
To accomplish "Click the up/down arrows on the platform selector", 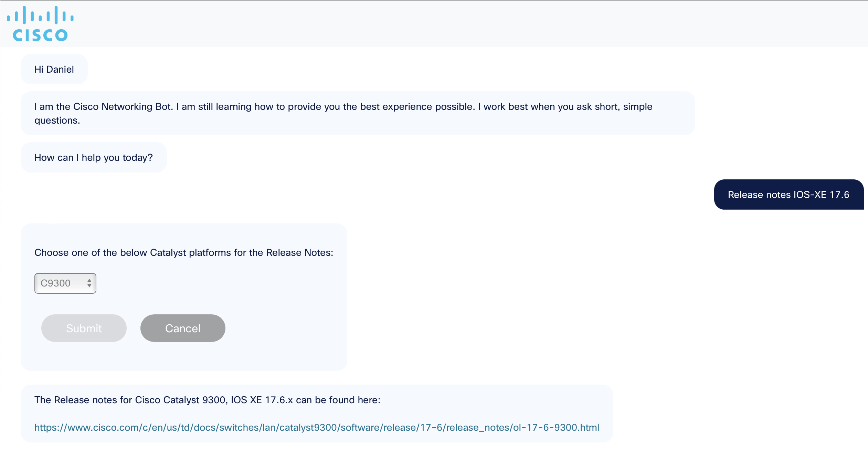I will (x=89, y=283).
